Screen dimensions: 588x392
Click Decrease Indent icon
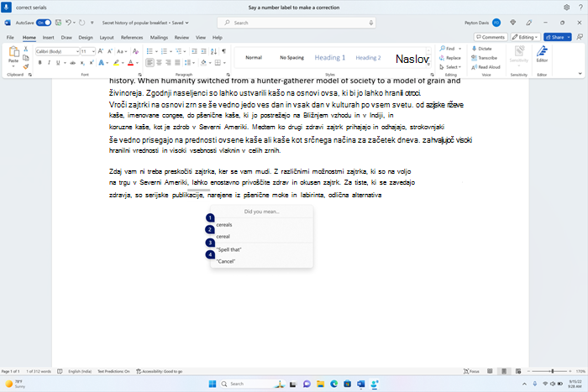[194, 51]
